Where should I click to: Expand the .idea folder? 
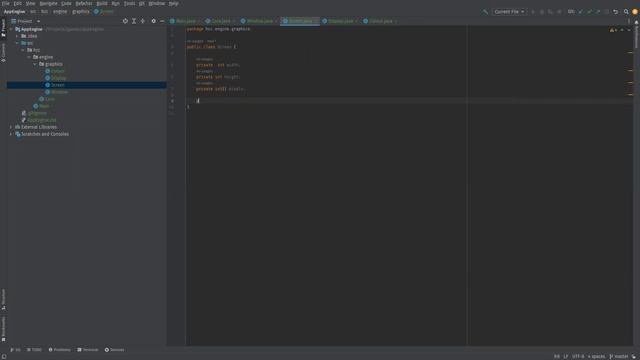(17, 36)
